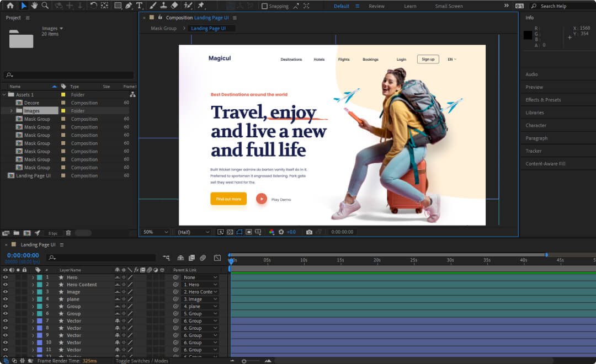Select the Zoom magnifier tool
The image size is (596, 364).
click(x=45, y=6)
